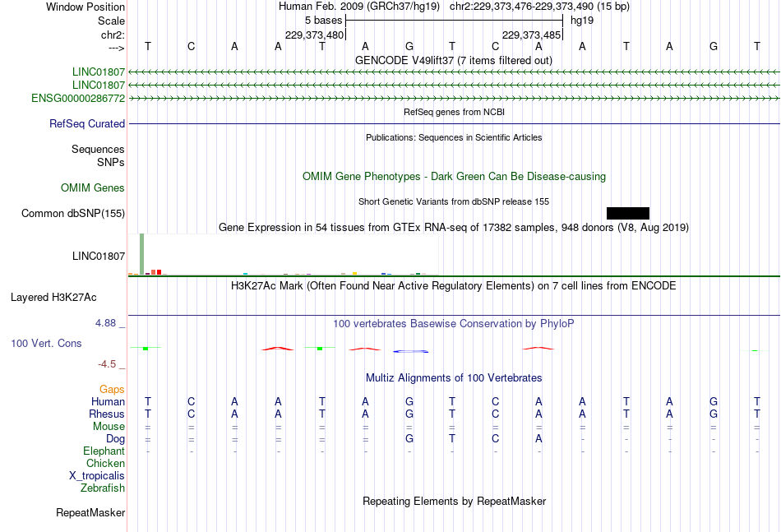Click the Multiz Alignments of 100 Vertebrates title
Viewport: 781px width, 532px height.
(454, 378)
